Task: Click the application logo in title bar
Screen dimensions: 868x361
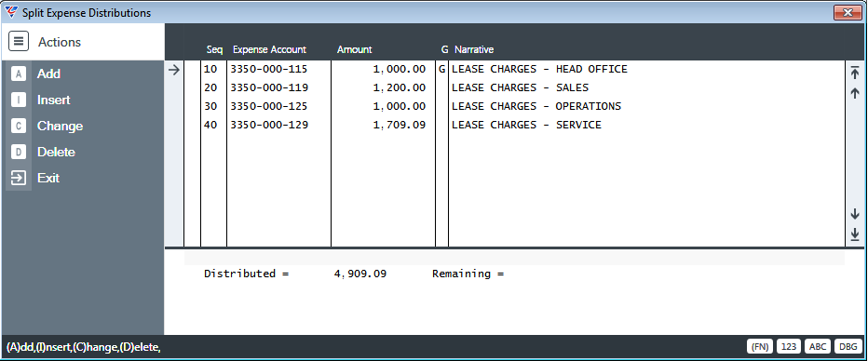Action: coord(11,12)
